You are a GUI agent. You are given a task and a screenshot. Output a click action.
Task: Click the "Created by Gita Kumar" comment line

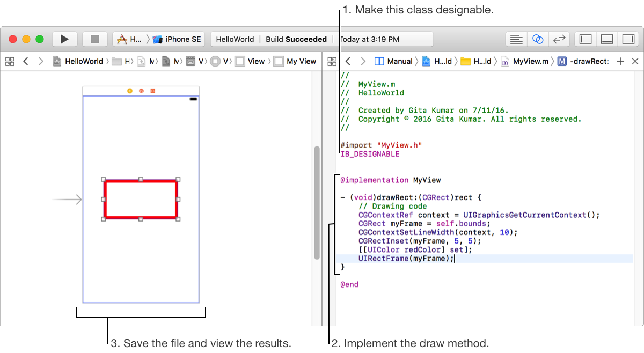pyautogui.click(x=425, y=111)
